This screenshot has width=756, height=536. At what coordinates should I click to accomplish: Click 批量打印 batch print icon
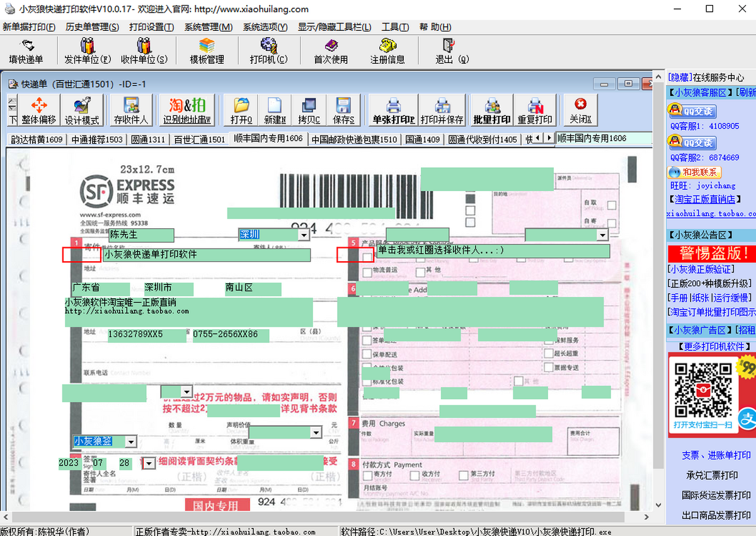tap(492, 111)
